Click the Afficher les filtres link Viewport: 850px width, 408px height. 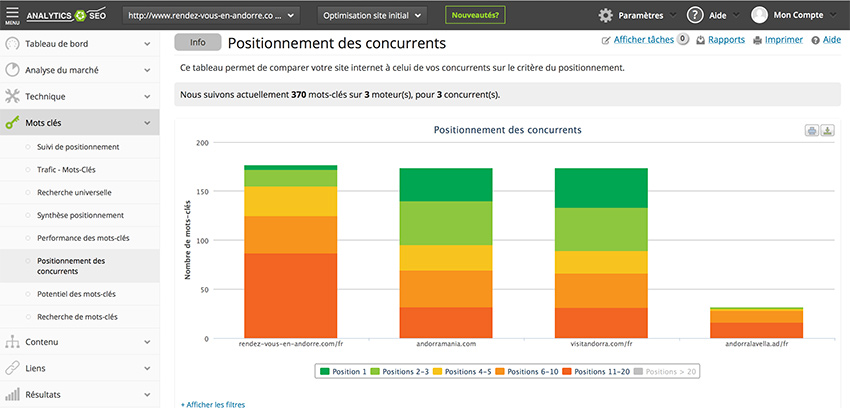coord(212,404)
